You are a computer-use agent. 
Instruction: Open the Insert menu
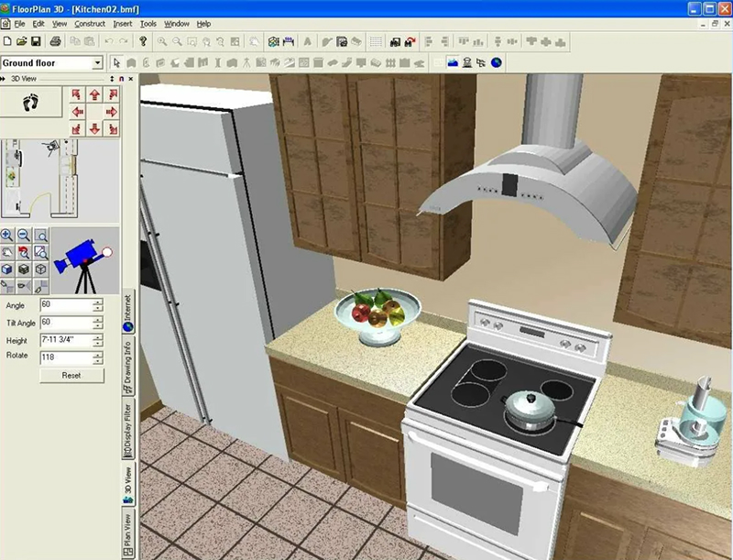(x=123, y=24)
